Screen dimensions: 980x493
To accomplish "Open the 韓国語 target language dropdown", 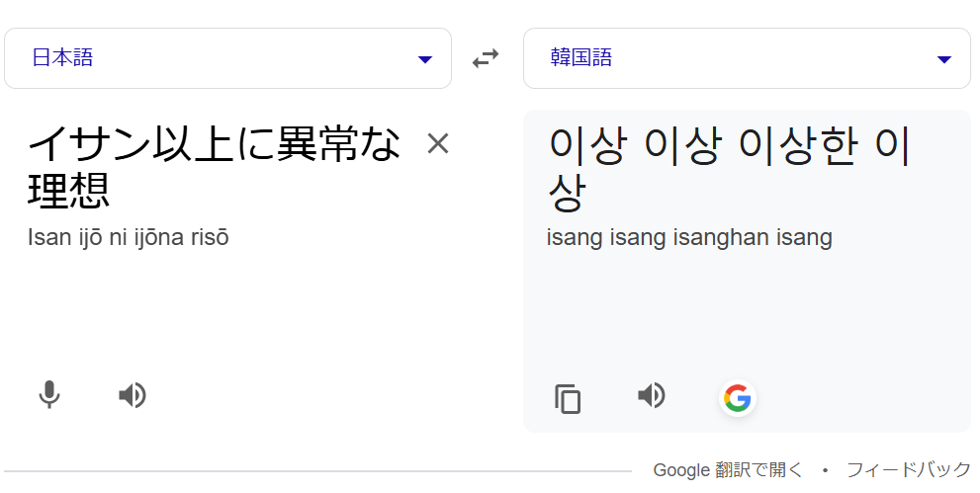I will click(747, 58).
